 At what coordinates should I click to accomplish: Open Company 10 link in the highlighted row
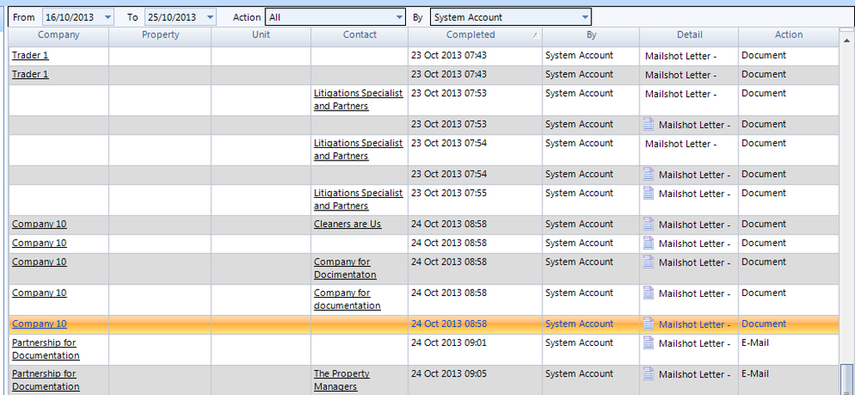coord(39,324)
